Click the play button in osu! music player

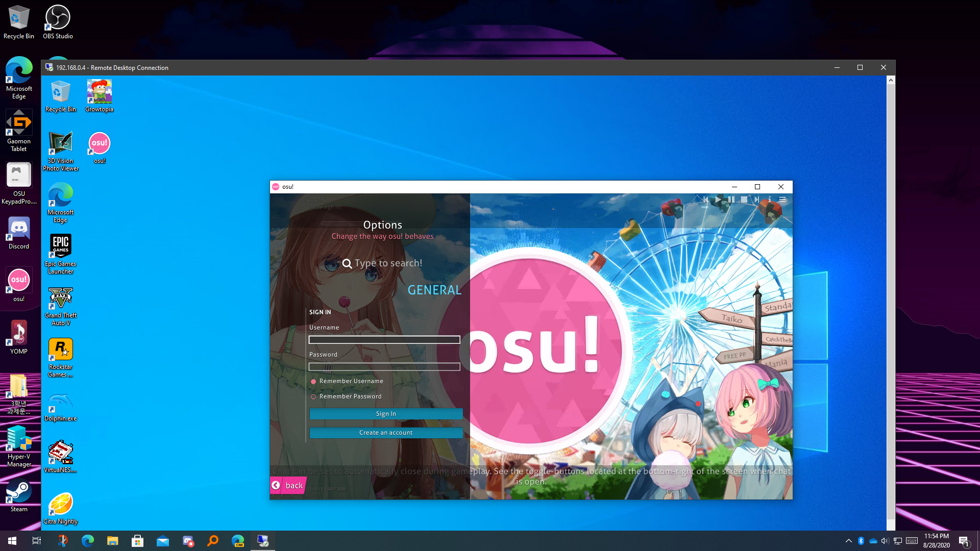(719, 199)
